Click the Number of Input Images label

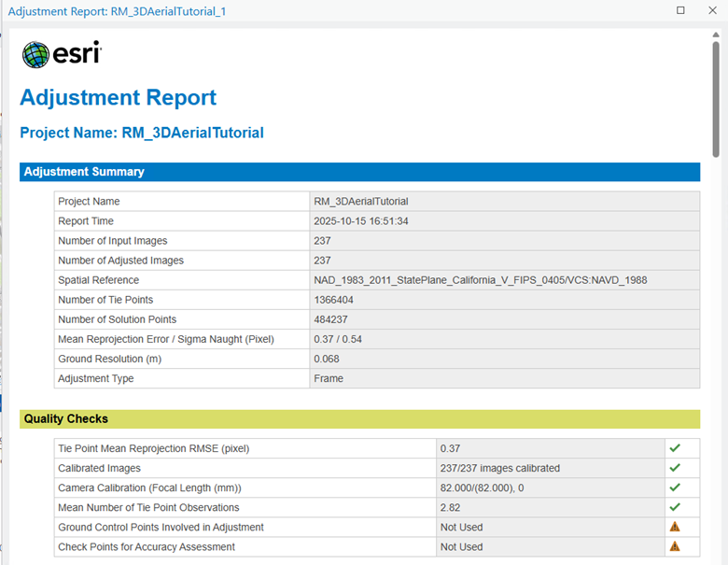point(112,241)
